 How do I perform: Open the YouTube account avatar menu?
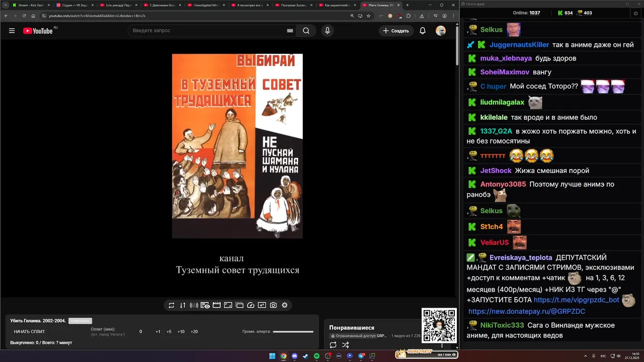tap(441, 31)
